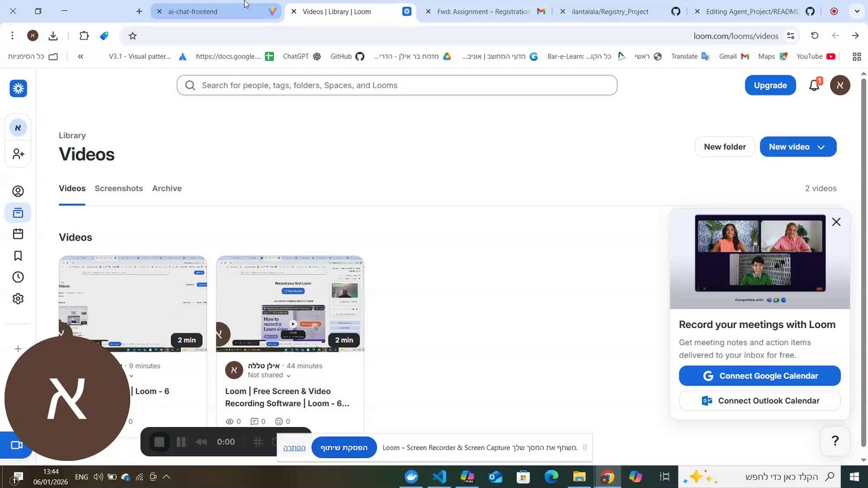Screen dimensions: 868x488
Task: Open the Settings gear icon in sidebar
Action: tap(18, 298)
